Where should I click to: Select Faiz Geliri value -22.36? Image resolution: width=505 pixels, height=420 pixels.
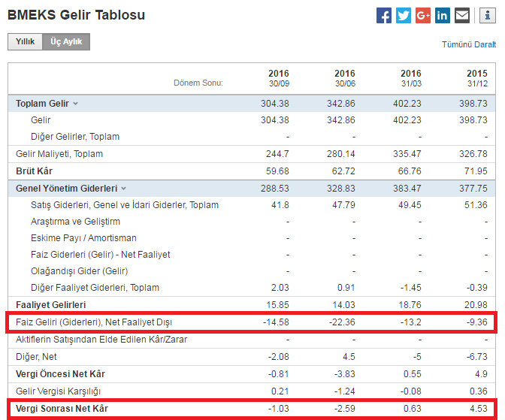tap(342, 322)
